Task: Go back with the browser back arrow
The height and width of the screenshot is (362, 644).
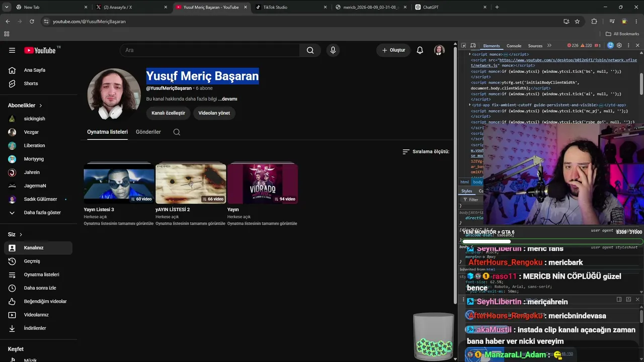Action: [x=8, y=22]
